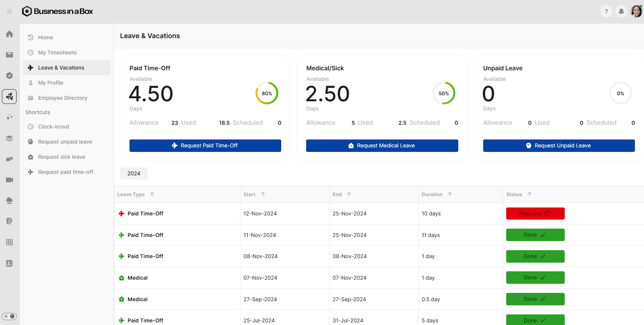
Task: Click the Request unpaid leave shortcut
Action: point(67,142)
